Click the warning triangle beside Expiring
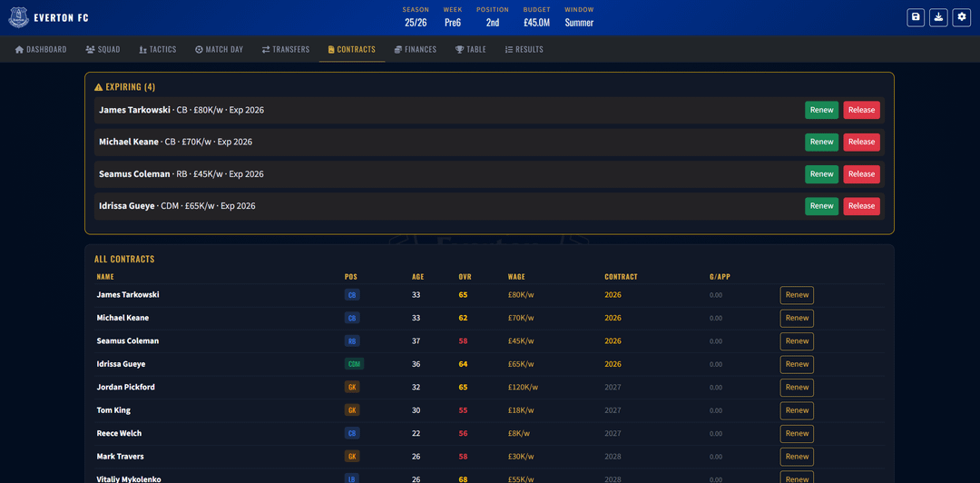The height and width of the screenshot is (483, 980). point(99,87)
